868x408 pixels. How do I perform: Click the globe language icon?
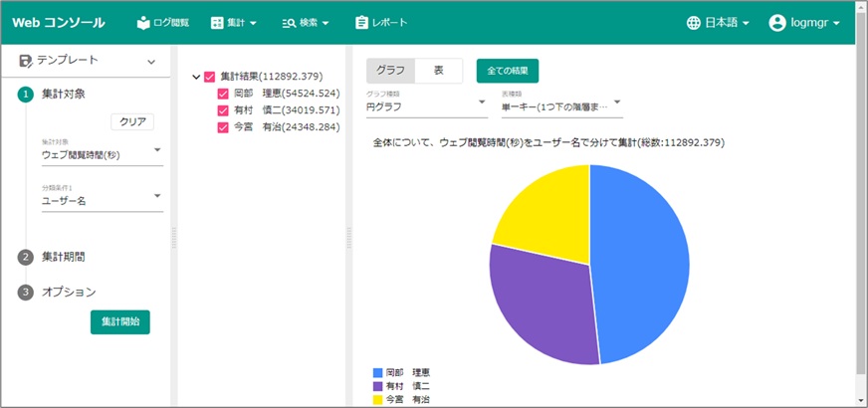[x=694, y=23]
